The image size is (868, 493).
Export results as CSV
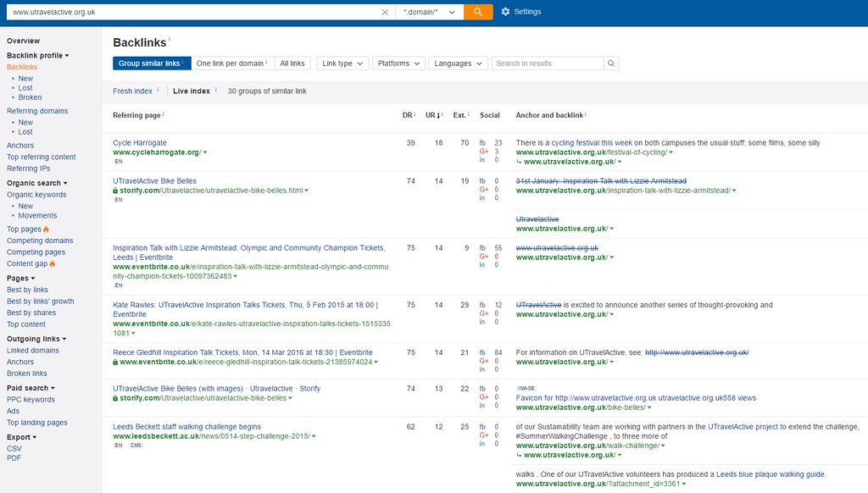(14, 449)
